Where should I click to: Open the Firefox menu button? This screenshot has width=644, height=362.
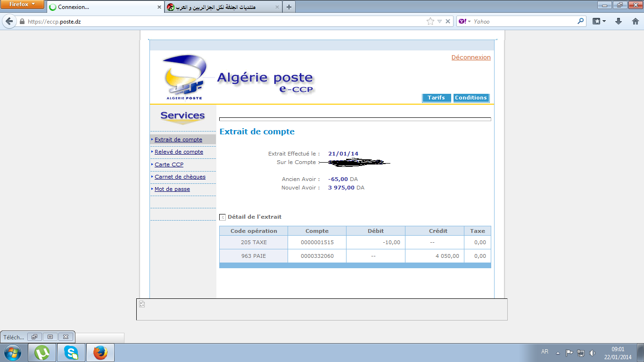pyautogui.click(x=23, y=4)
